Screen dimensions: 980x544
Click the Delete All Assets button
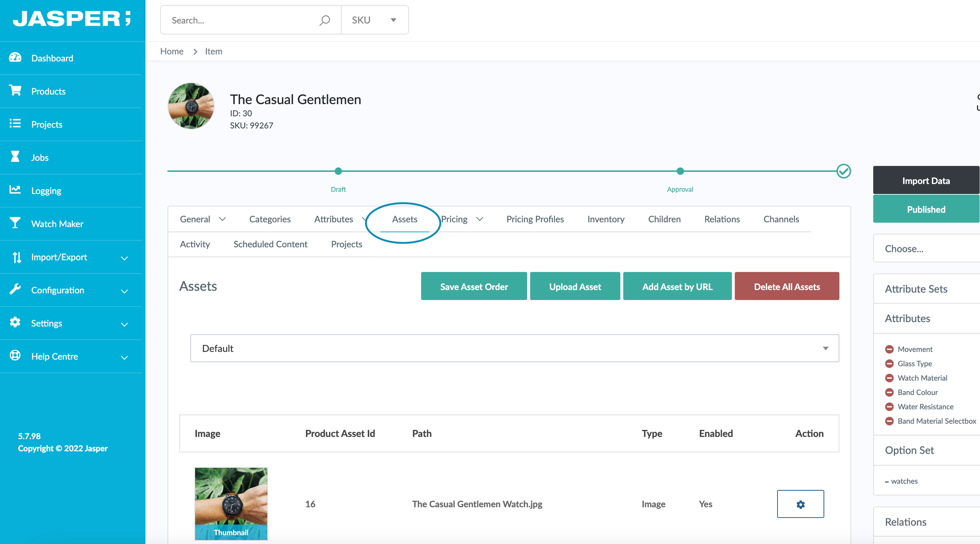(787, 286)
